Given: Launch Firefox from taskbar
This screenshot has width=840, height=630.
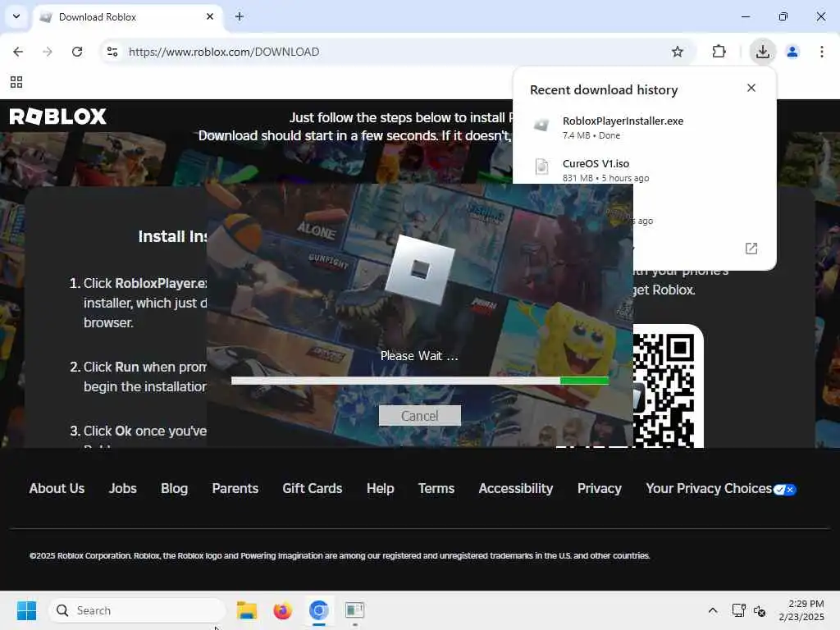Looking at the screenshot, I should (282, 610).
